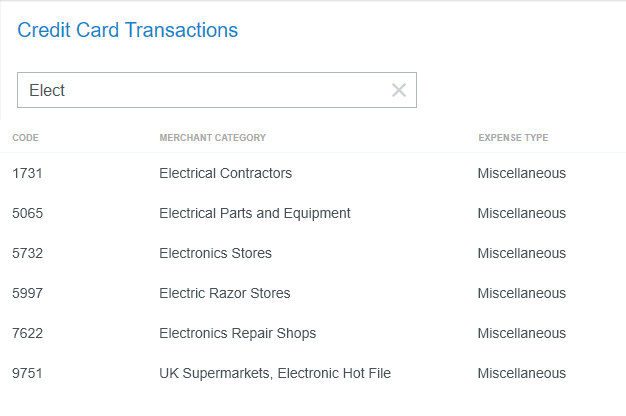Choose the Electronics Stores merchant category
Image resolution: width=626 pixels, height=416 pixels.
(x=215, y=253)
